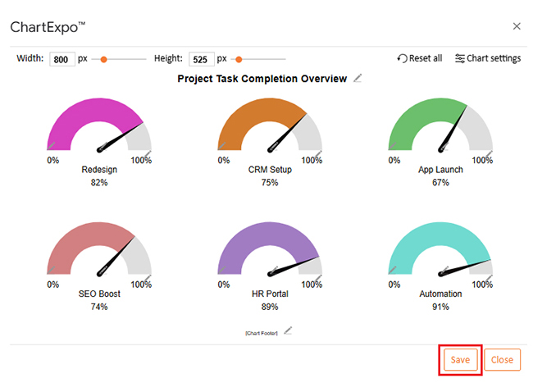Screen dimensions: 533x392
Task: Focus the Height value box
Action: point(201,59)
